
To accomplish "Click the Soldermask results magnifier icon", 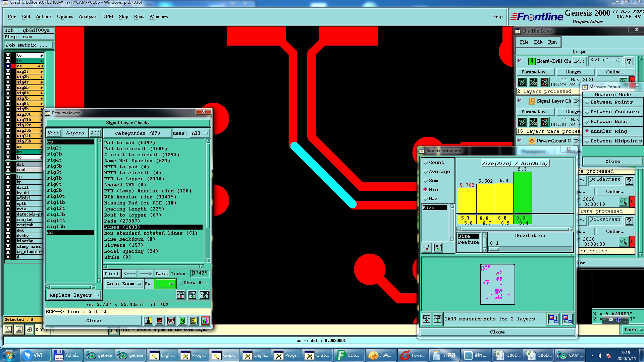I will tap(623, 201).
